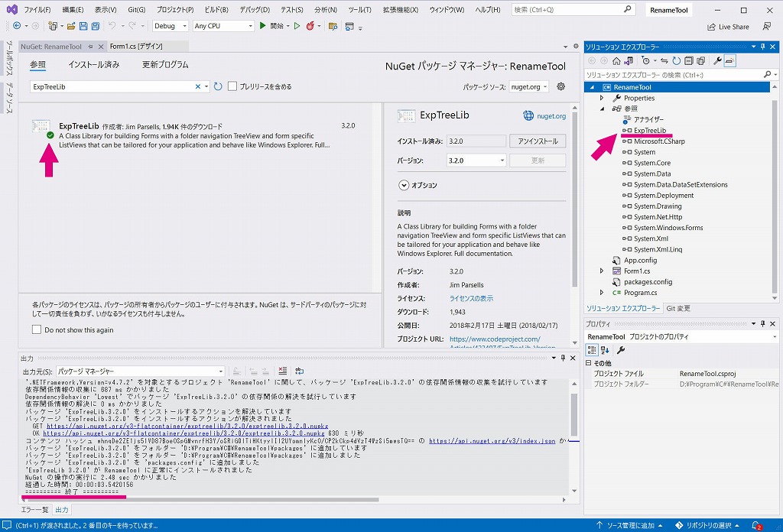
Task: Click the Hot Reload flame icon
Action: click(310, 26)
